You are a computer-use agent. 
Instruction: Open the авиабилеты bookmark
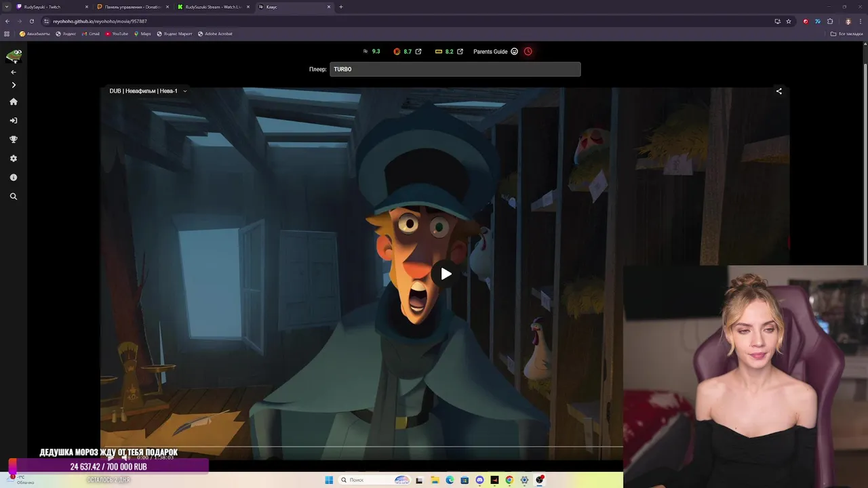click(x=35, y=34)
